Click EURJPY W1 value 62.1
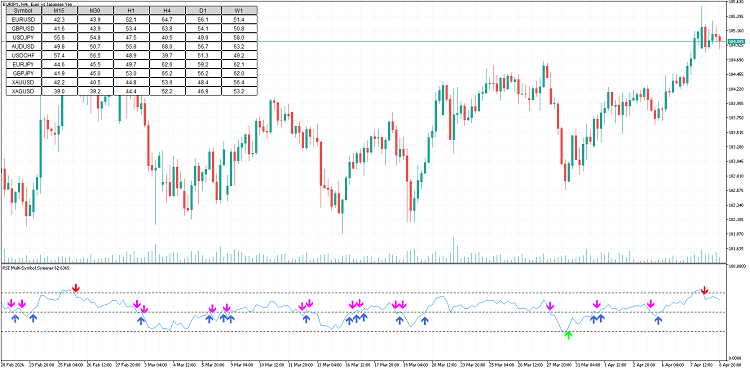 (239, 64)
